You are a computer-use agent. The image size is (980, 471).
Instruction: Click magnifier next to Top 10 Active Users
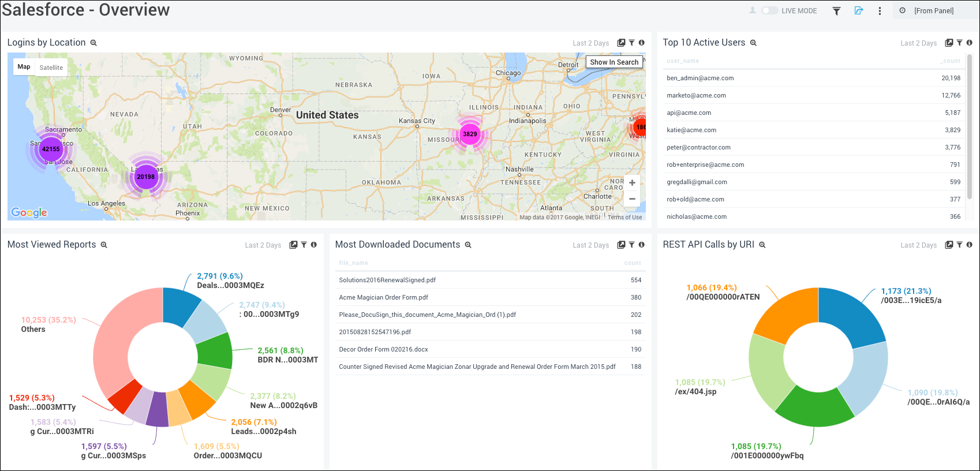tap(753, 43)
